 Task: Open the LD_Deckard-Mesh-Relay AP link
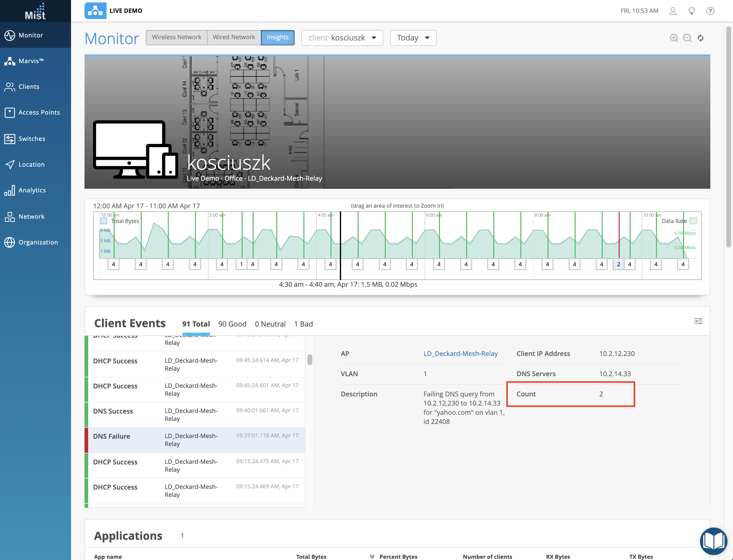(460, 353)
